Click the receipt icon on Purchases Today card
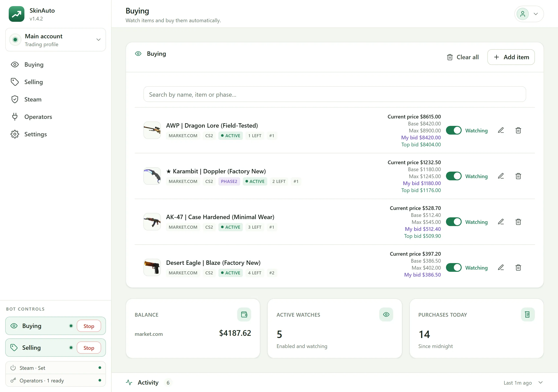 coord(528,314)
